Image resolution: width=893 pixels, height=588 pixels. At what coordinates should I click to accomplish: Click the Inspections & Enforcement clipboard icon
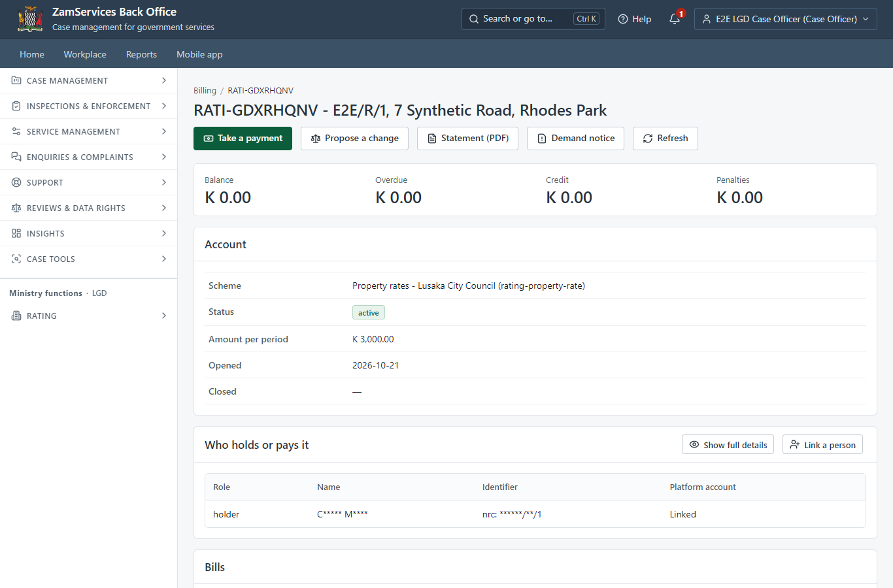point(16,106)
